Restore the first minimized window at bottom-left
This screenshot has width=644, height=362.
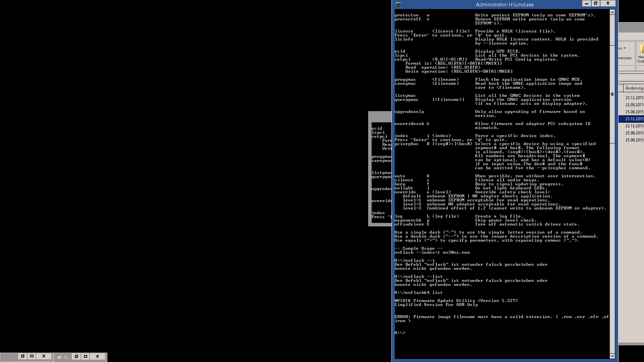pyautogui.click(x=22, y=356)
